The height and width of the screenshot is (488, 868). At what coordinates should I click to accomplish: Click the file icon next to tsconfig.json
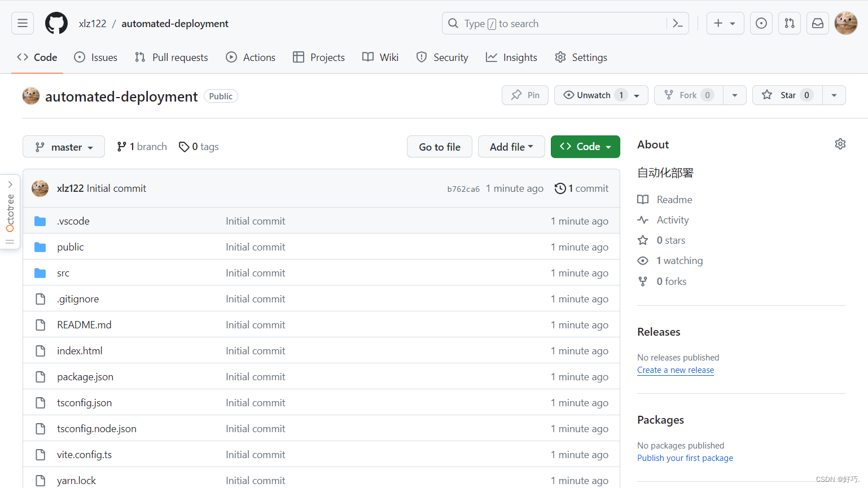click(40, 403)
